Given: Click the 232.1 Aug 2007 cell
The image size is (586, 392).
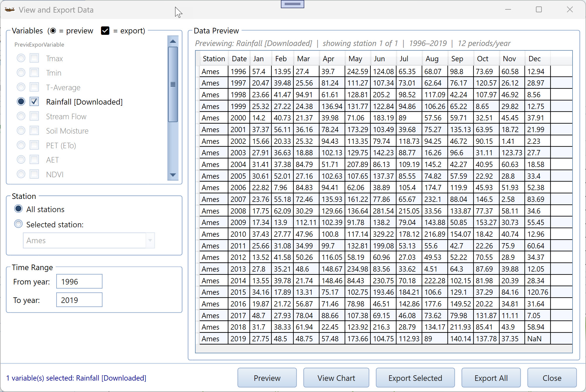Looking at the screenshot, I should tap(435, 199).
